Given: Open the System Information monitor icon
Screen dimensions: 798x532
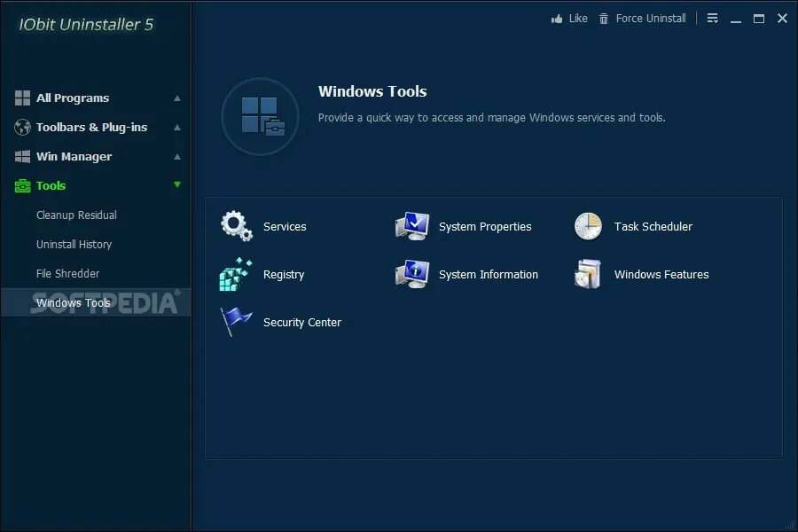Looking at the screenshot, I should tap(412, 274).
